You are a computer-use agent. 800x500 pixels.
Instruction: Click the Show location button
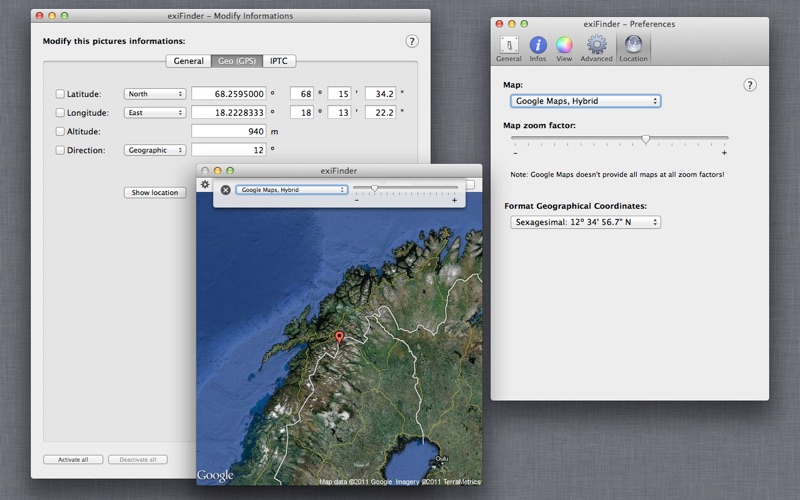[155, 192]
